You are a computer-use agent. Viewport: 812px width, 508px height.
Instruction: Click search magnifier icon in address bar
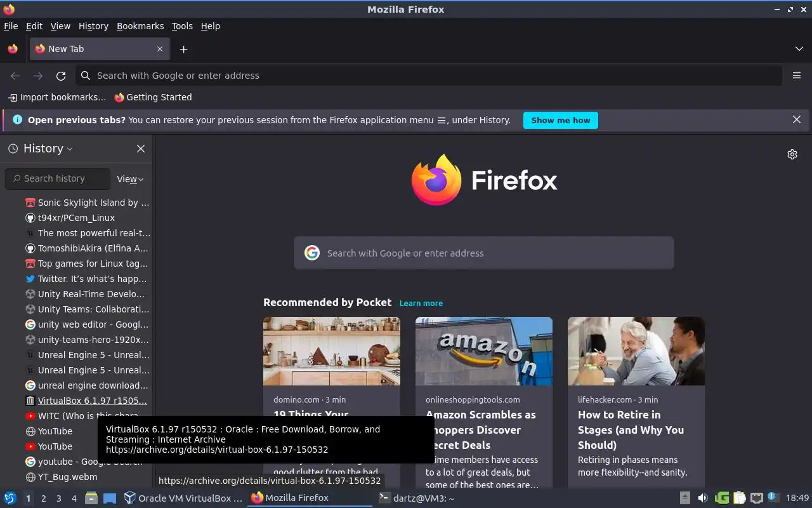click(x=86, y=76)
